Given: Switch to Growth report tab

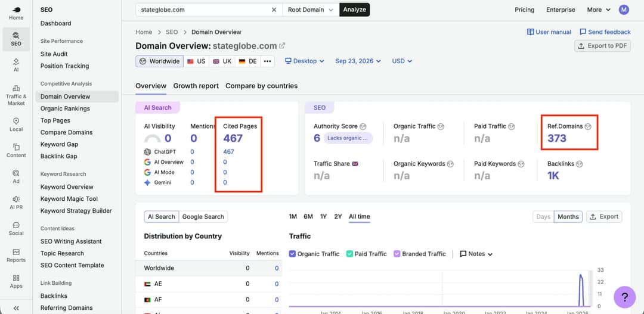Looking at the screenshot, I should [196, 86].
